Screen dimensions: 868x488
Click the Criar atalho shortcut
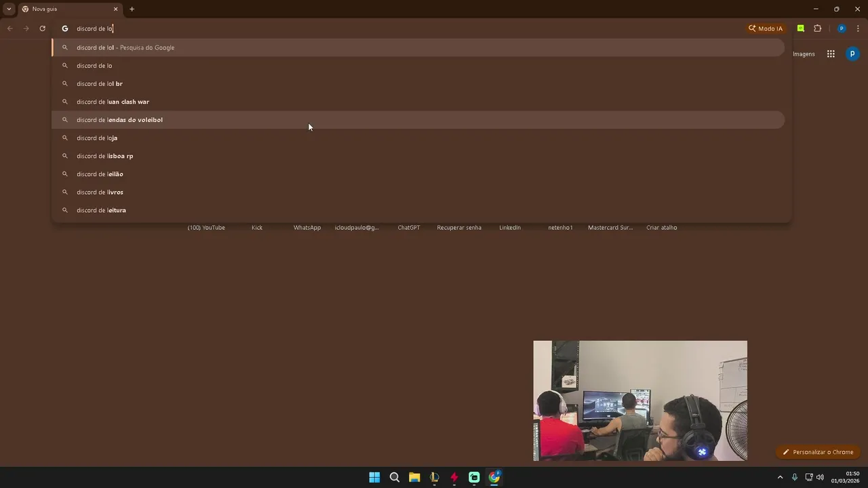pos(662,228)
